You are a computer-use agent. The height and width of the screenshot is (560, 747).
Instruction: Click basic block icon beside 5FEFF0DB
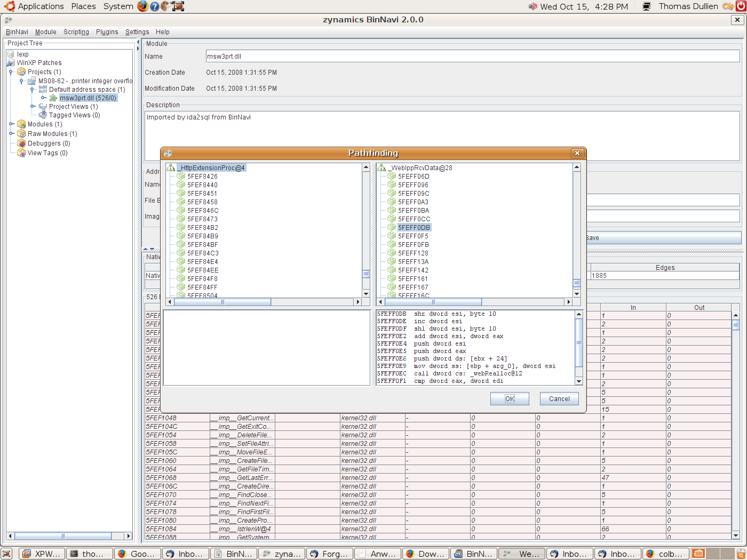point(392,228)
